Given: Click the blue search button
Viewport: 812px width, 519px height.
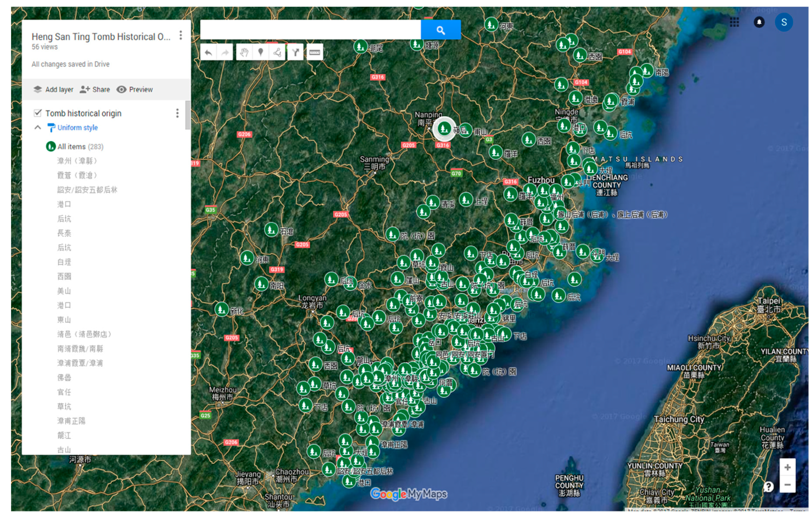Looking at the screenshot, I should 440,30.
